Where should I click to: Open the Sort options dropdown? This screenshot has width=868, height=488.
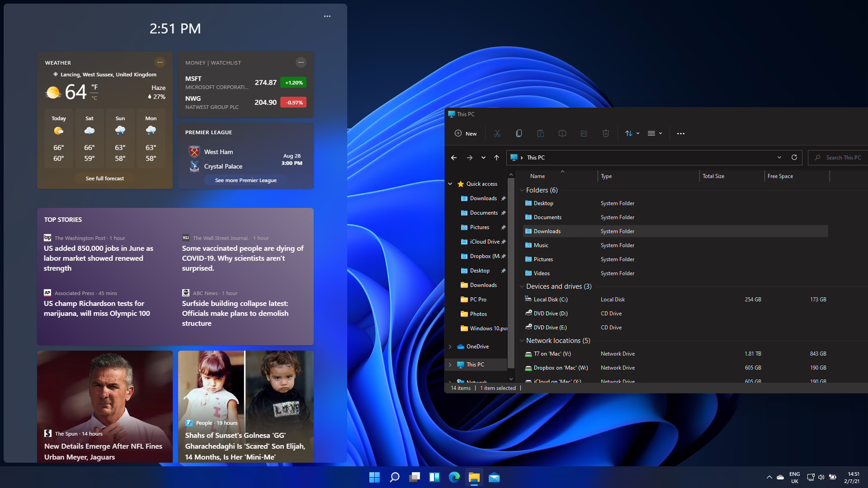pos(632,133)
